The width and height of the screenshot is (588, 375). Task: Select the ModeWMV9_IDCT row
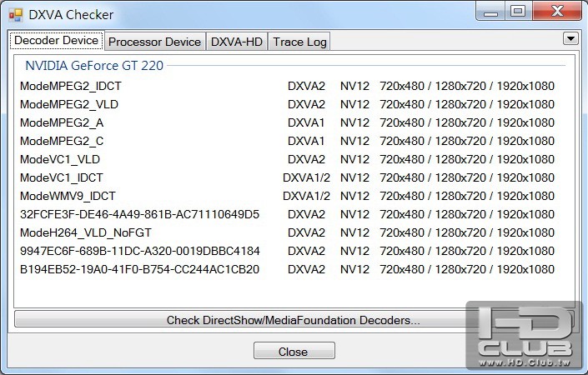click(x=287, y=197)
